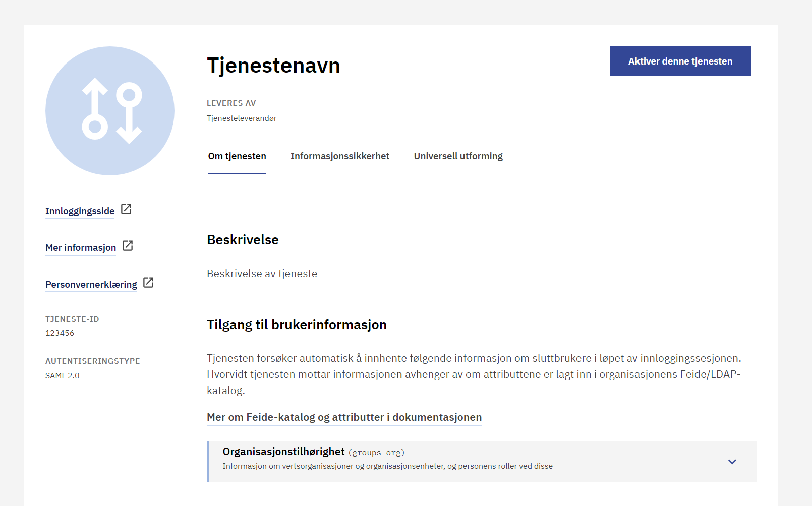The width and height of the screenshot is (812, 506).
Task: Click the Tjenestenavn page heading
Action: tap(273, 65)
